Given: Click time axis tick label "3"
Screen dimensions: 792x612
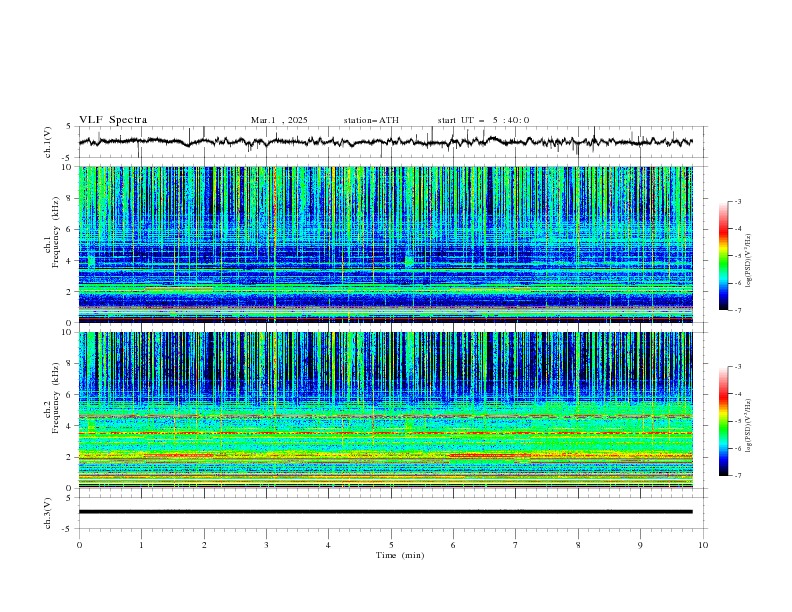Looking at the screenshot, I should 266,545.
